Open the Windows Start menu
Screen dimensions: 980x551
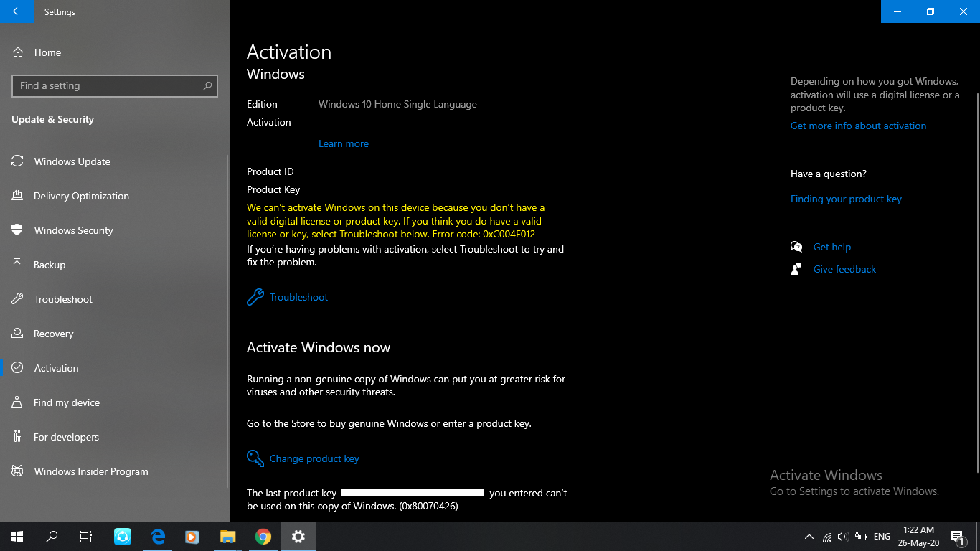(17, 537)
